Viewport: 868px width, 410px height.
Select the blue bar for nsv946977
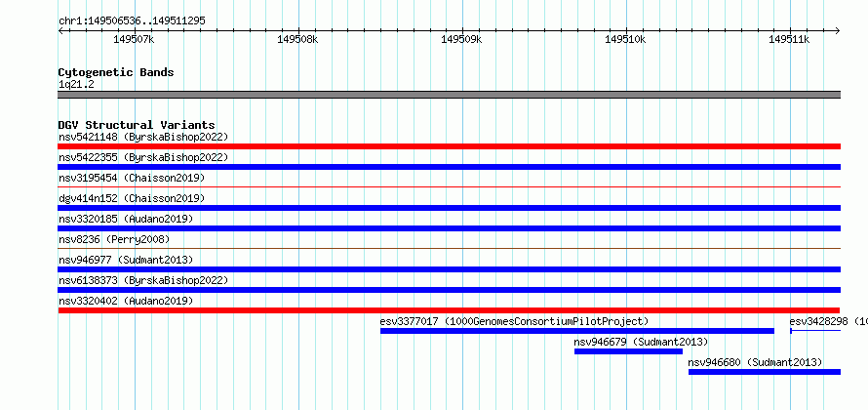(x=450, y=269)
